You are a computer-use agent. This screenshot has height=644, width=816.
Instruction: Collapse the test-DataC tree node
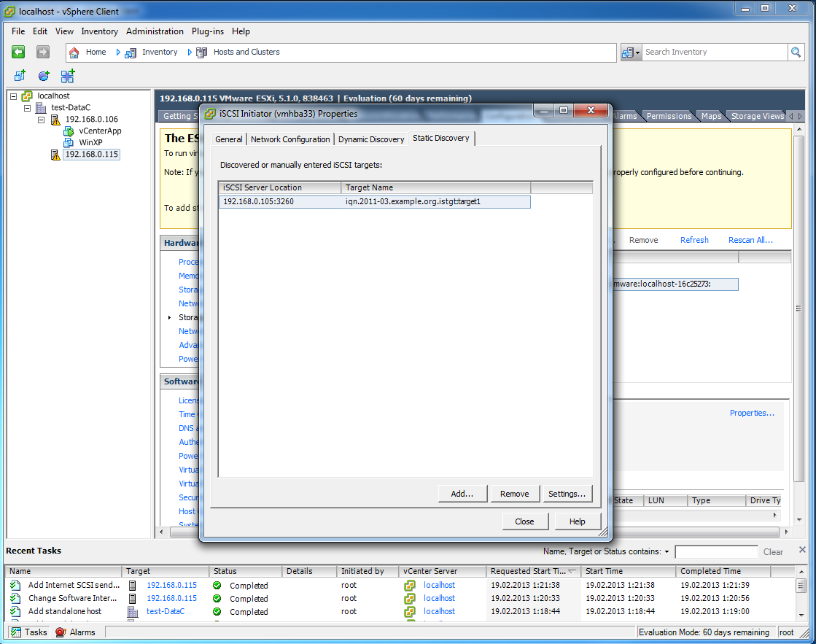coord(27,108)
